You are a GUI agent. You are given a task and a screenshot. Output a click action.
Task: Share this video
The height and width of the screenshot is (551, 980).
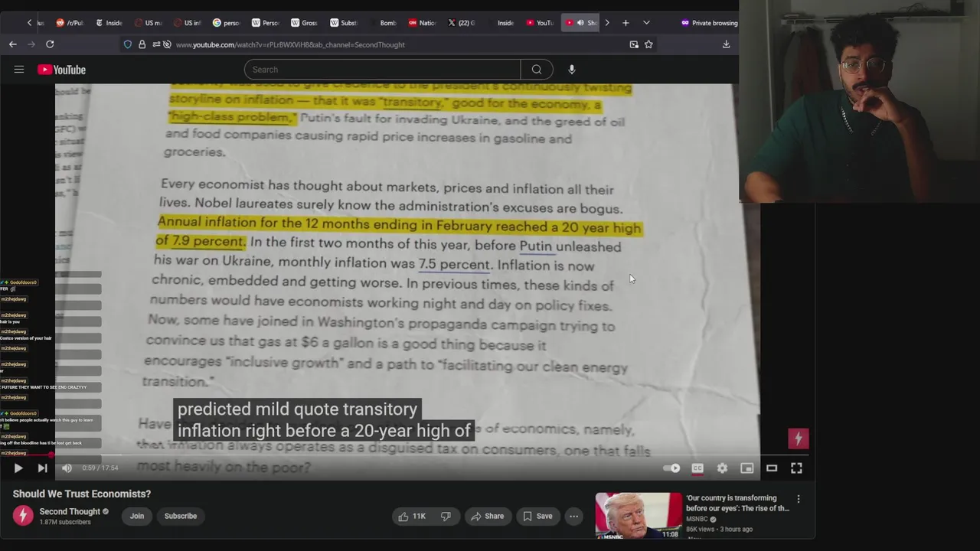[487, 517]
